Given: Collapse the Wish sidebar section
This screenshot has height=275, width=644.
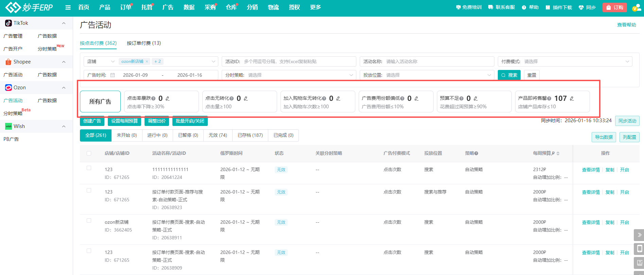Looking at the screenshot, I should (x=64, y=126).
